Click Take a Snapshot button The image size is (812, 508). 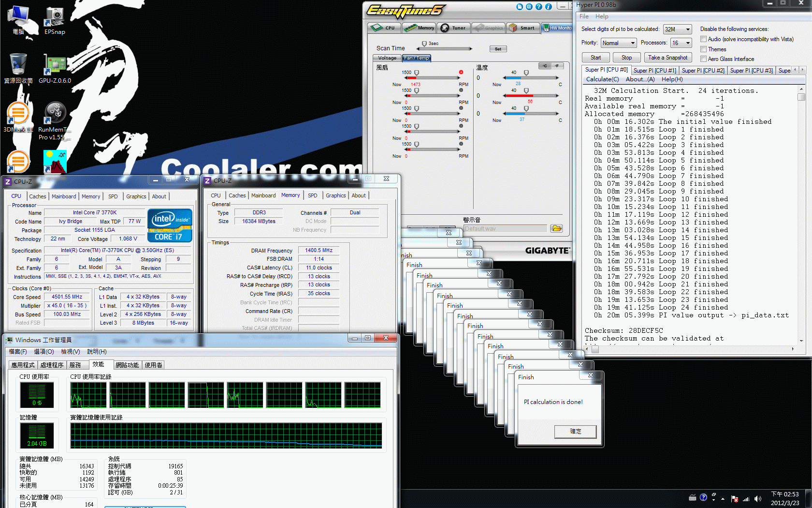point(667,58)
